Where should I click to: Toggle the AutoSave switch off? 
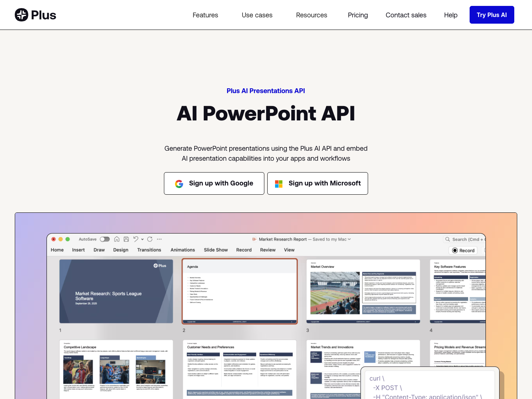tap(104, 239)
